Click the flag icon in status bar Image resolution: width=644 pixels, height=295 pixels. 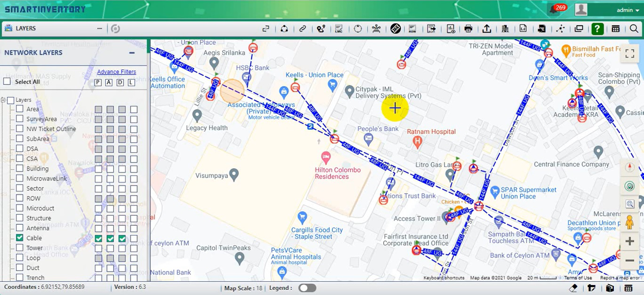[x=591, y=288]
